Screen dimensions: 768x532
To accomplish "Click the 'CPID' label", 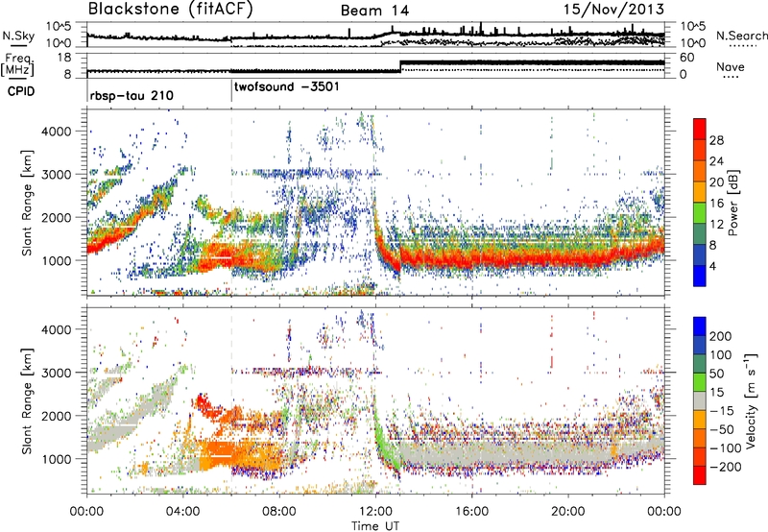I will coord(21,91).
